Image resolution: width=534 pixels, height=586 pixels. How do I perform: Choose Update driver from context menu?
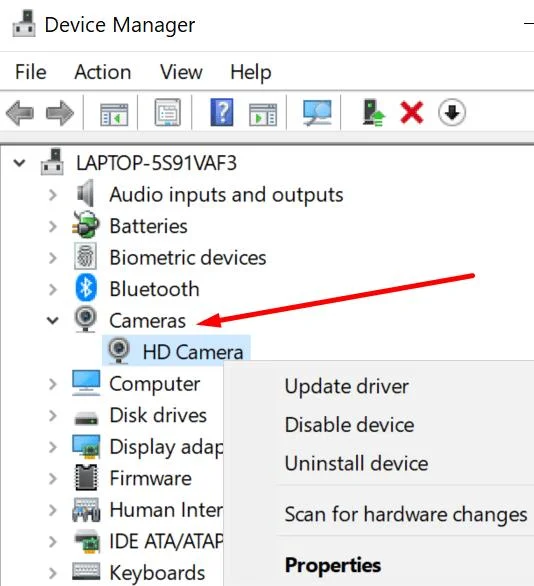coord(347,386)
